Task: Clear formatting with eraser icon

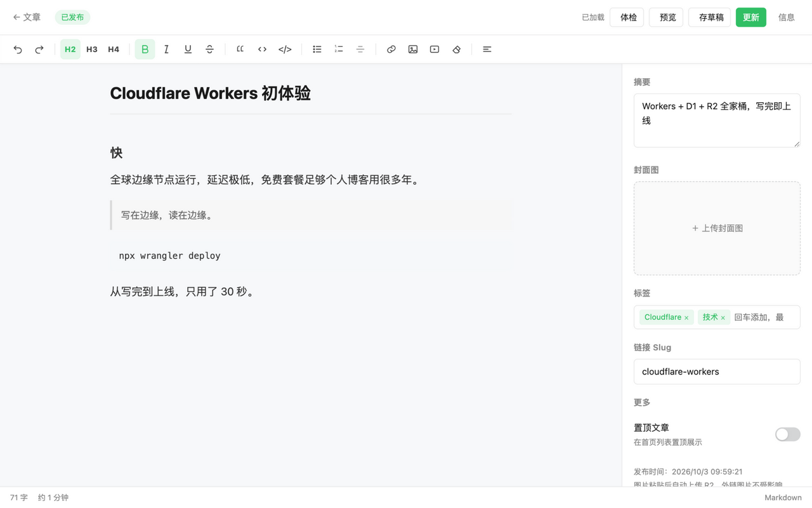Action: [x=456, y=49]
